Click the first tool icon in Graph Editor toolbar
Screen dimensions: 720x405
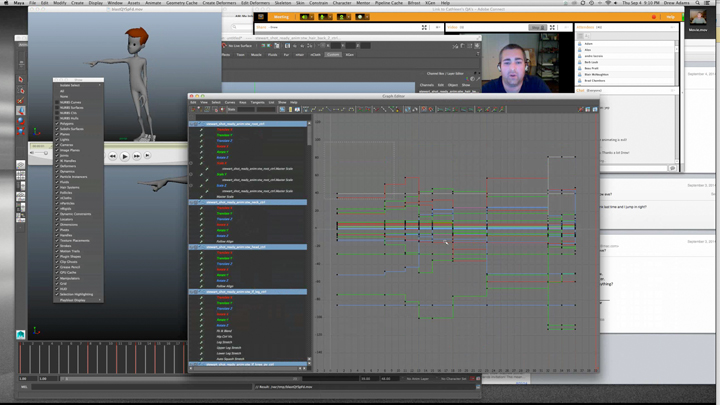pos(194,110)
